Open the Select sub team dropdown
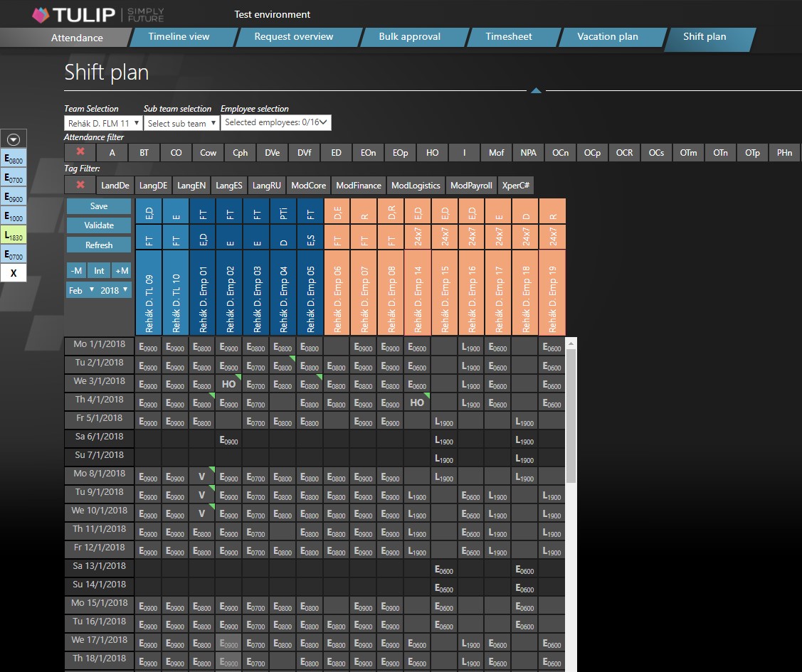802x672 pixels. pos(181,123)
